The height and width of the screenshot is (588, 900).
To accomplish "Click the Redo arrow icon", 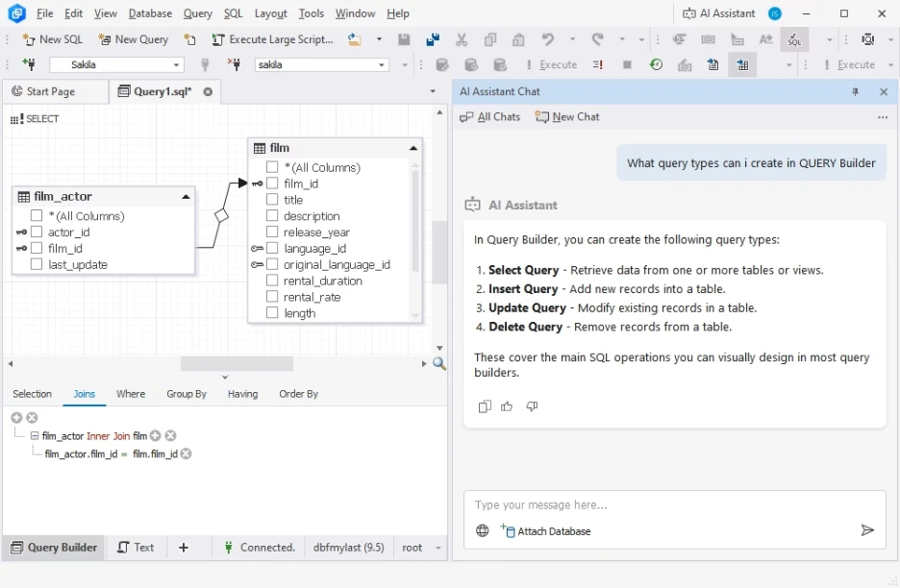I will (x=597, y=39).
